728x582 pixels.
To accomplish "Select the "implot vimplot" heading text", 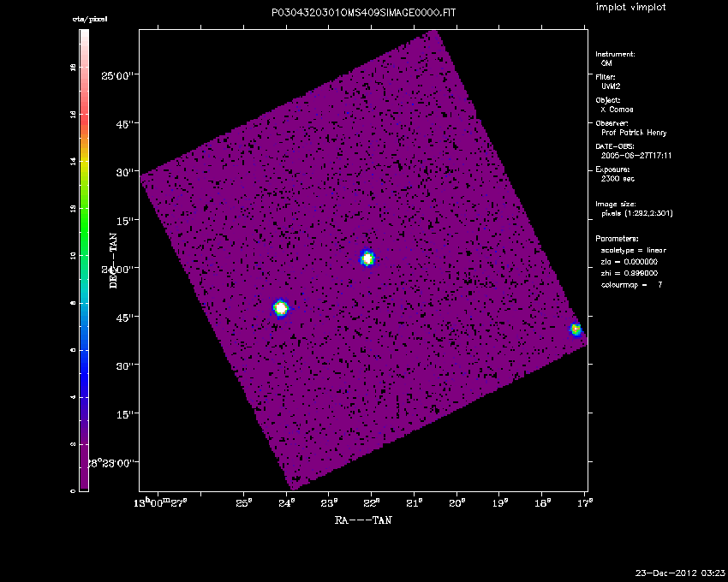I will pyautogui.click(x=630, y=7).
